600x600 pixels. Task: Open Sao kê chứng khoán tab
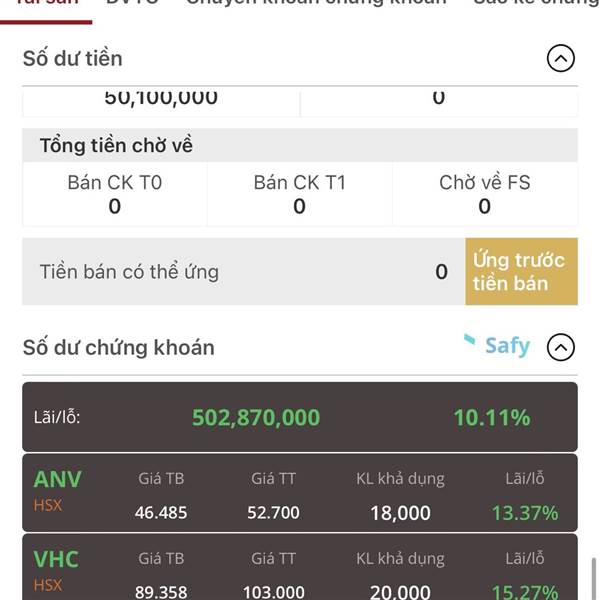[536, 2]
